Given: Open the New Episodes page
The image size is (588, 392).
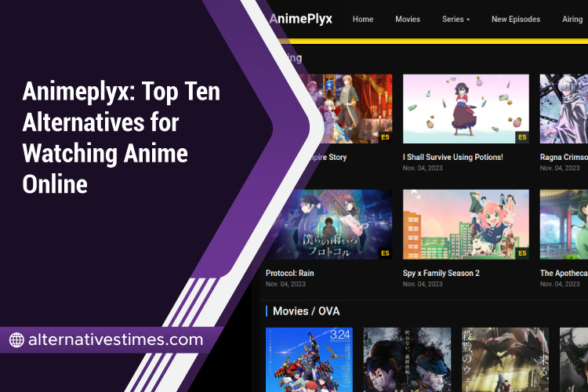Looking at the screenshot, I should pos(516,19).
